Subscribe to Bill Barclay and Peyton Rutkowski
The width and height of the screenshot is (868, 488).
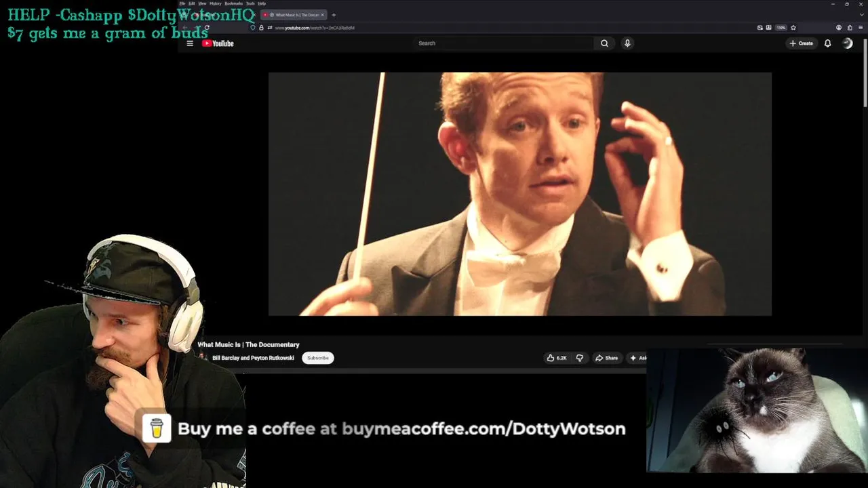click(317, 358)
